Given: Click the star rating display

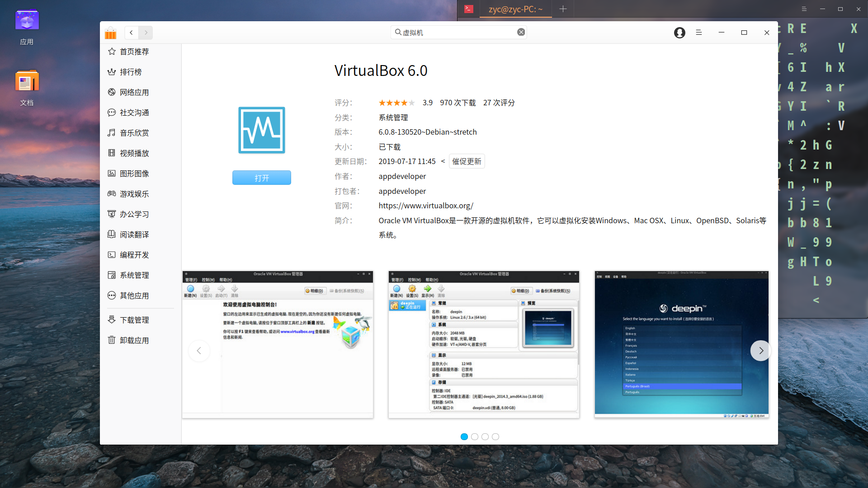Looking at the screenshot, I should (x=396, y=103).
